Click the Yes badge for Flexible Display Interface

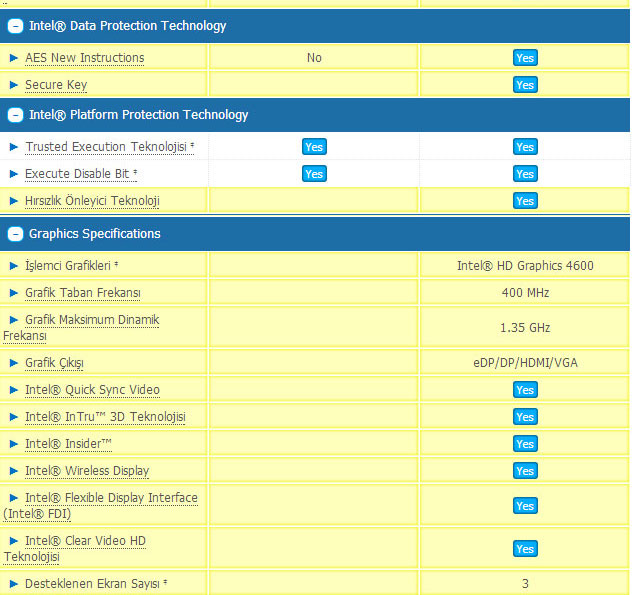(x=525, y=506)
